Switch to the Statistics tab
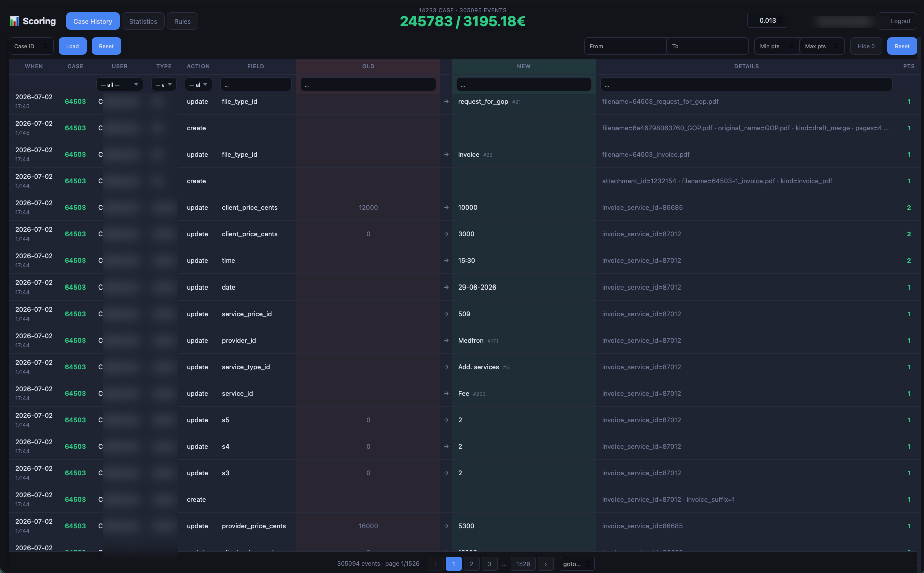 (x=143, y=21)
